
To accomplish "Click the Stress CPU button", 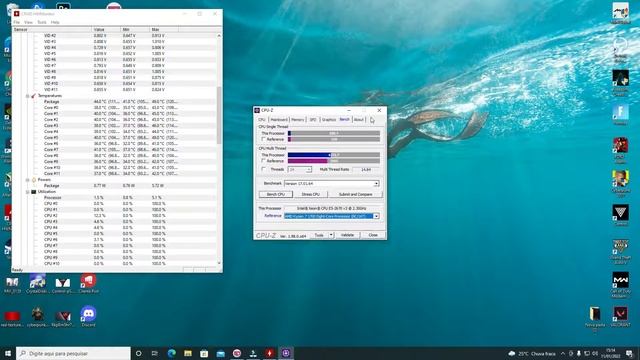I will (x=311, y=194).
